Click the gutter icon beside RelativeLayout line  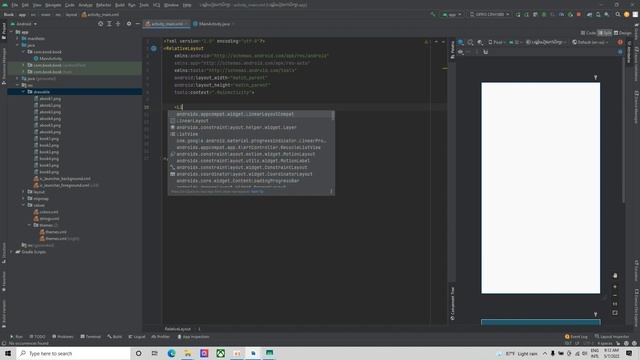(153, 48)
